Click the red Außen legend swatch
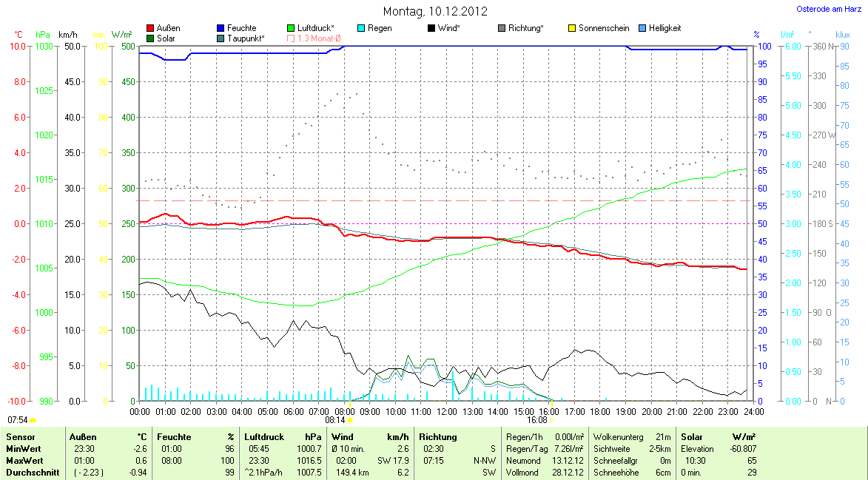The width and height of the screenshot is (868, 480). tap(151, 28)
